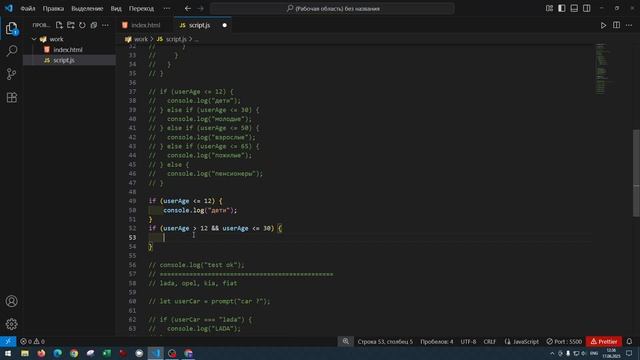Toggle the secondary side bar
640x360 pixels.
point(587,9)
